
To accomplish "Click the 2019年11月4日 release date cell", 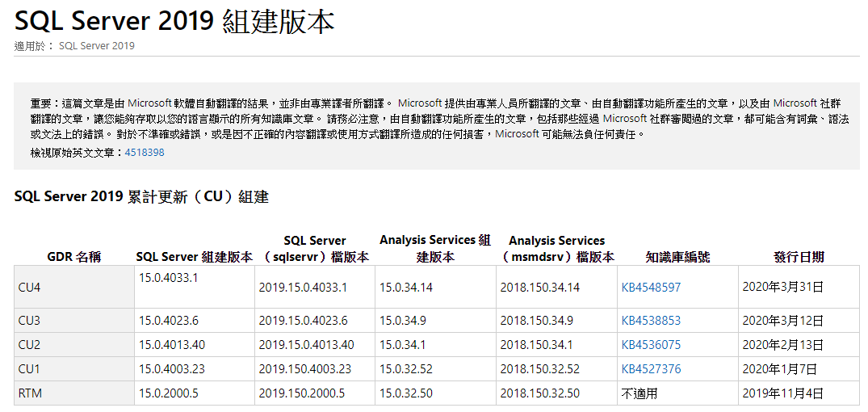I will [x=783, y=393].
